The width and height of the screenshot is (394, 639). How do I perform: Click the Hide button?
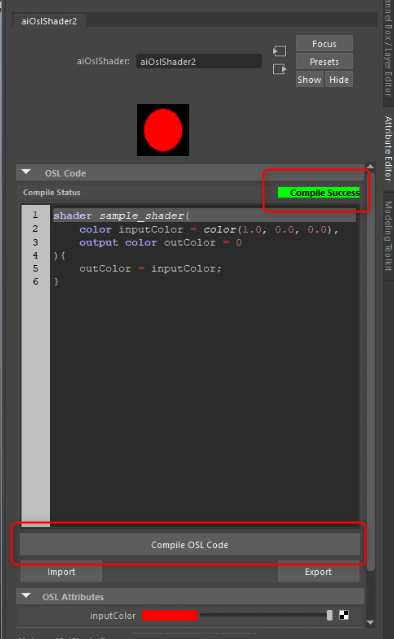pyautogui.click(x=339, y=79)
